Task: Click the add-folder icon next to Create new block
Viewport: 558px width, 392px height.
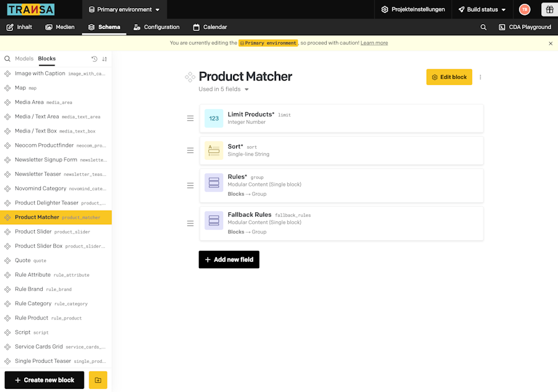Action: click(x=97, y=380)
